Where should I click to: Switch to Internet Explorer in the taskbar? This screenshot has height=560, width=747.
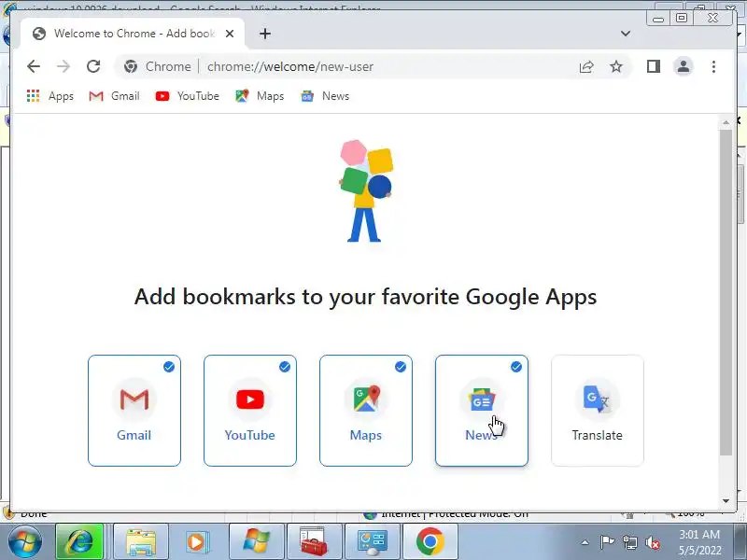(79, 541)
